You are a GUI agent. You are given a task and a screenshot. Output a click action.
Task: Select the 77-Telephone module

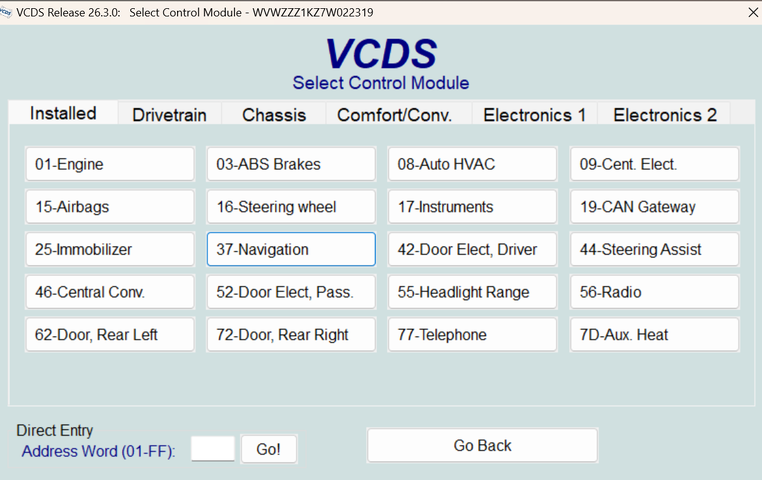[x=472, y=335]
